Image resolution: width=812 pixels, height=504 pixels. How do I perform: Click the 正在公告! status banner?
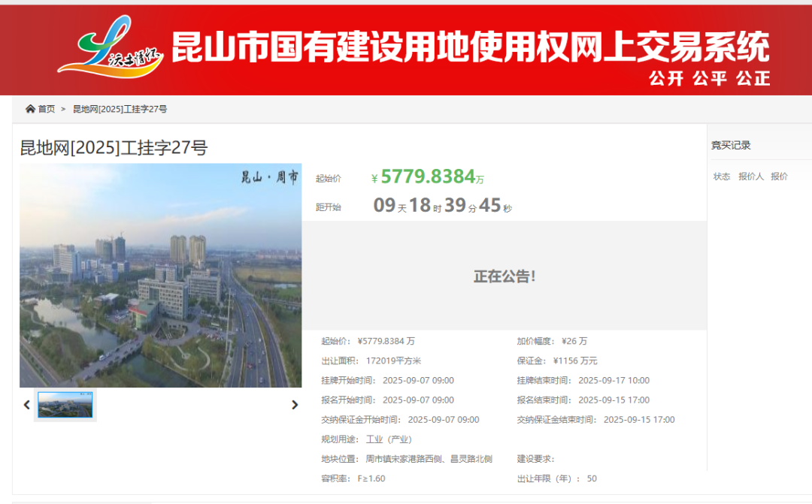[x=504, y=276]
